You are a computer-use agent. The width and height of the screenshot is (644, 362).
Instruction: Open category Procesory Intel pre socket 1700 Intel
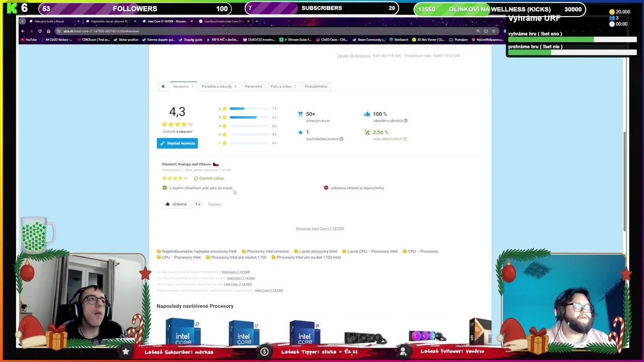click(308, 257)
